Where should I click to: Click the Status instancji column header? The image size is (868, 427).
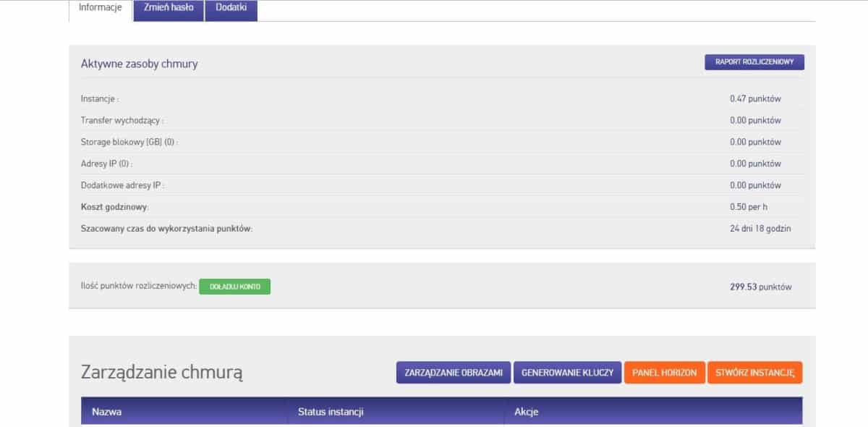[x=331, y=412]
